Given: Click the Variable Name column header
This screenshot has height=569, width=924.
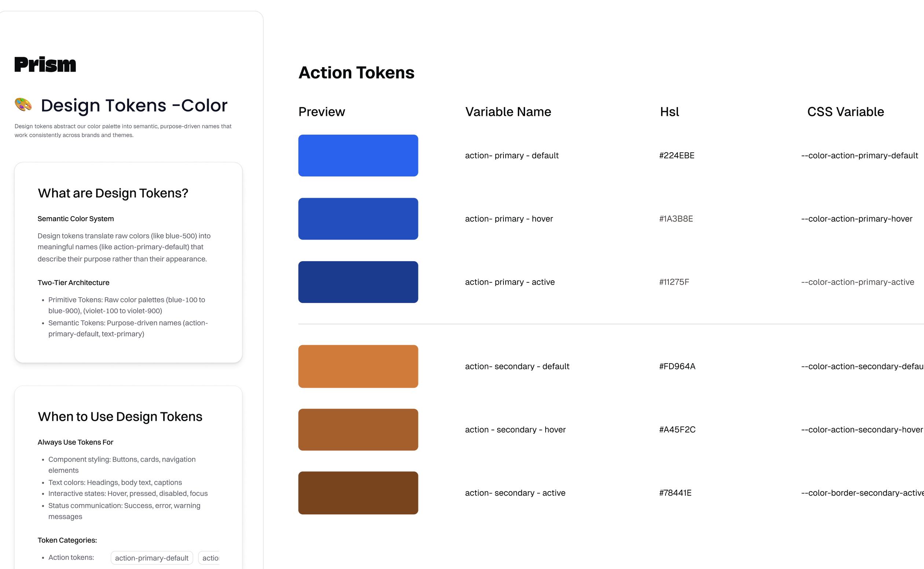Looking at the screenshot, I should [x=508, y=112].
